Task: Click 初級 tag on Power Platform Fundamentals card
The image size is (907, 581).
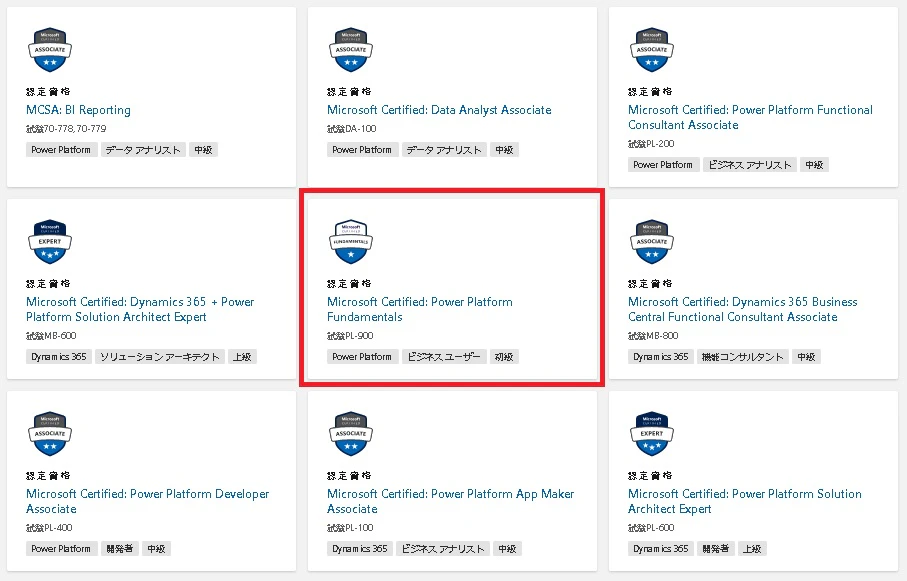Action: pos(504,357)
